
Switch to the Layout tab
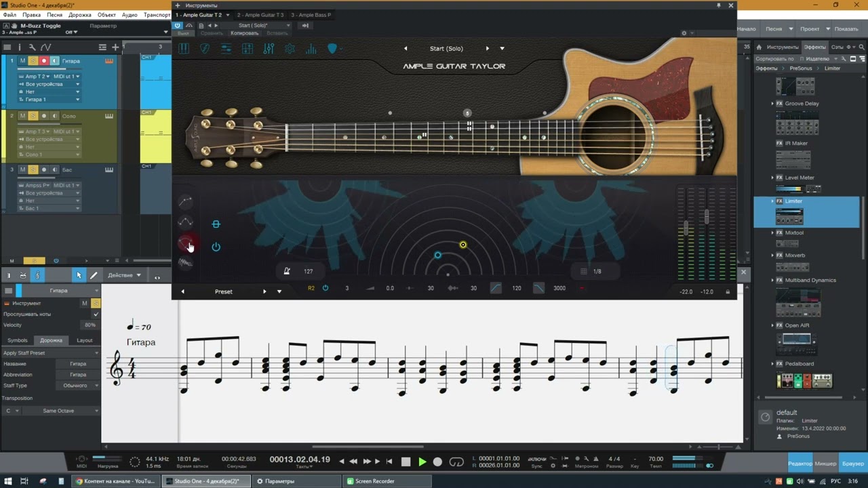(x=85, y=340)
